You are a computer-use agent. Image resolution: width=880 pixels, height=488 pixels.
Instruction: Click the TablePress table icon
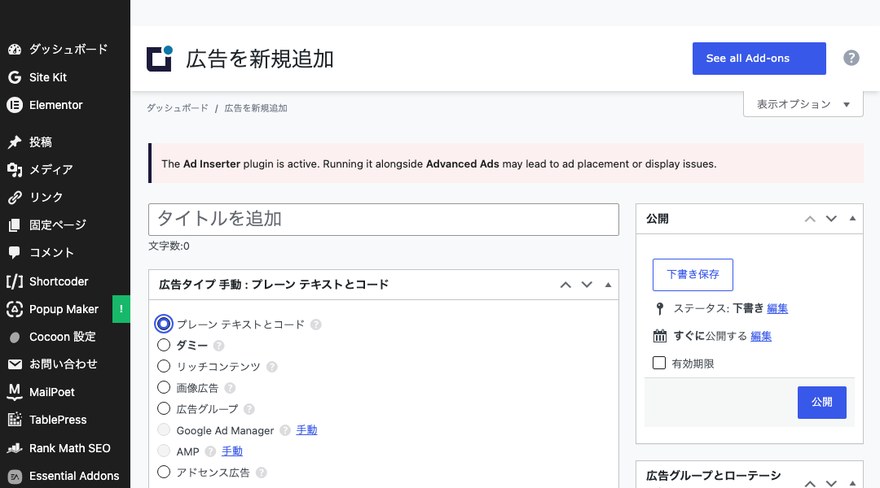[x=15, y=420]
